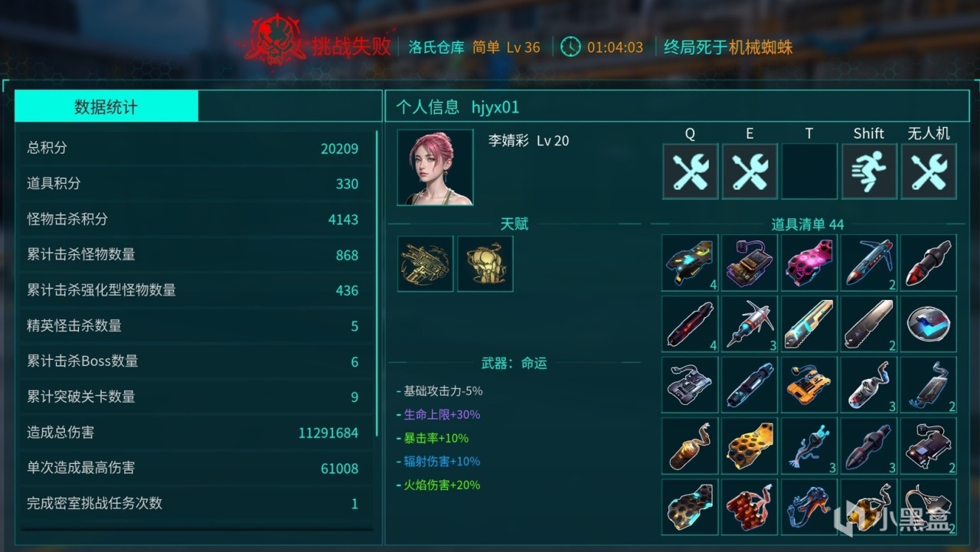Image resolution: width=980 pixels, height=552 pixels.
Task: Click the Q skill slot wrench icon
Action: pyautogui.click(x=691, y=171)
